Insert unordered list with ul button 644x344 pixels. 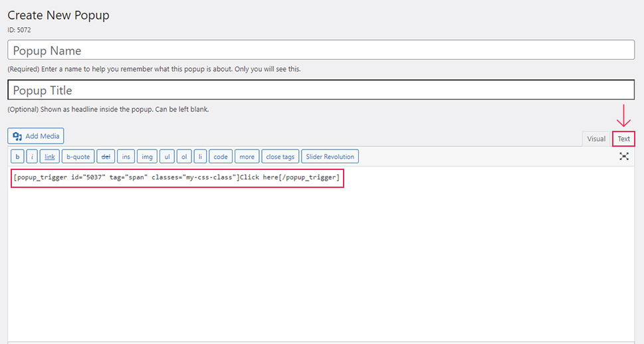[x=167, y=157]
